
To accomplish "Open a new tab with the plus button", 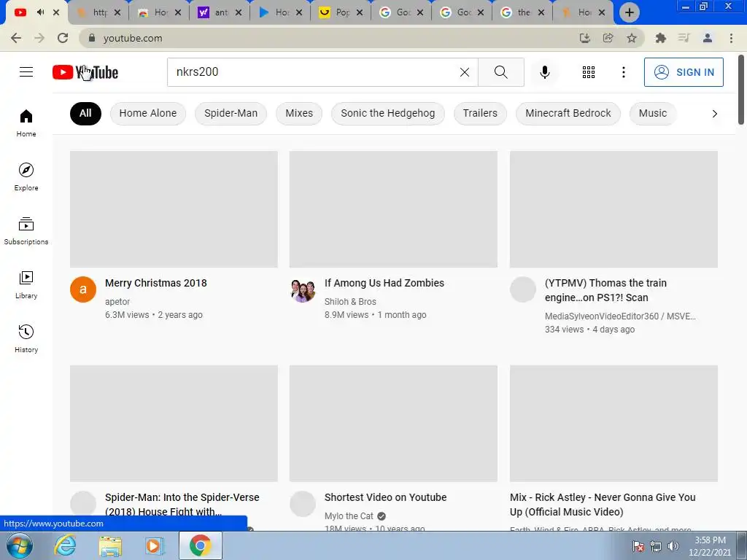I will 629,12.
